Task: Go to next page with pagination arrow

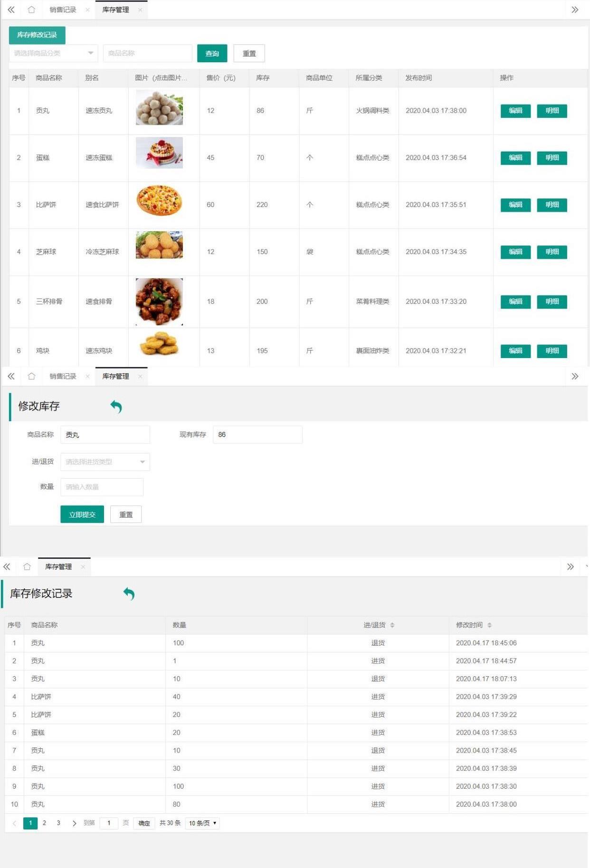Action: 74,823
